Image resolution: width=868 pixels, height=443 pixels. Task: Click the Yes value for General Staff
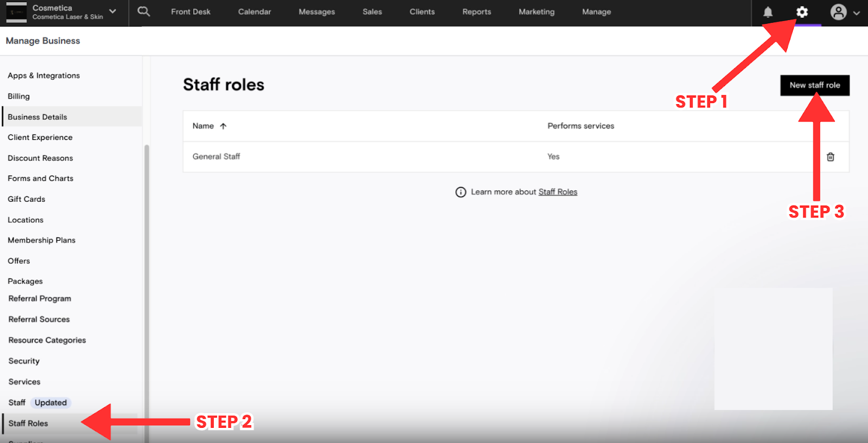[553, 157]
